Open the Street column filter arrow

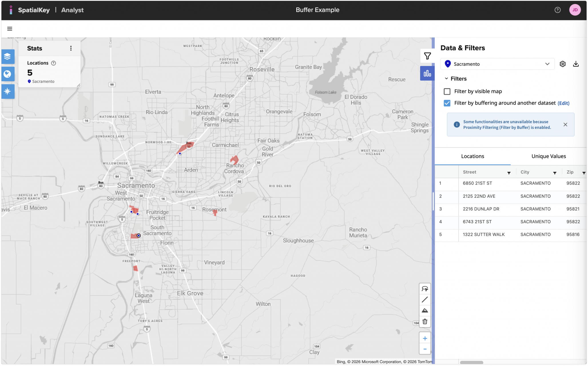click(x=509, y=173)
